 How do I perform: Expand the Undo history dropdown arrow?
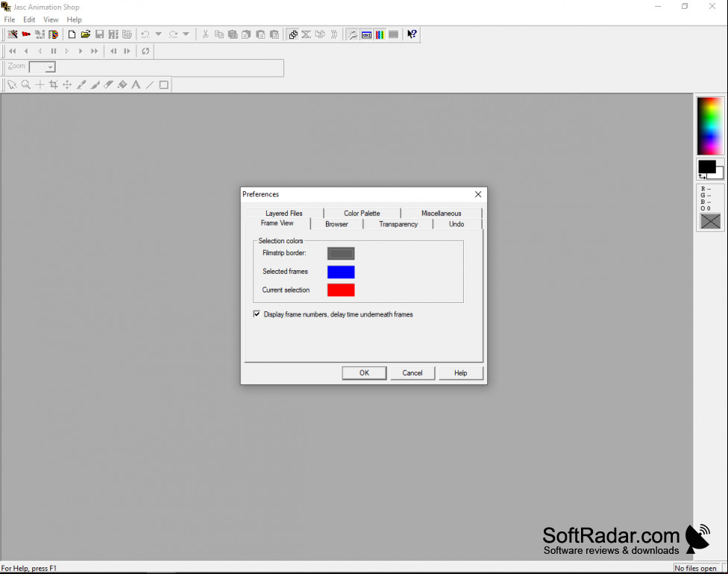click(158, 34)
